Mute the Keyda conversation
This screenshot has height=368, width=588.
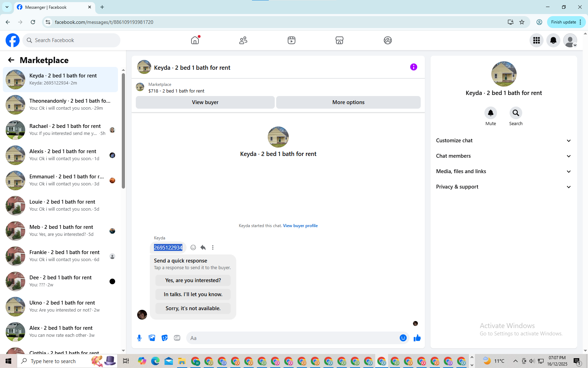(491, 113)
